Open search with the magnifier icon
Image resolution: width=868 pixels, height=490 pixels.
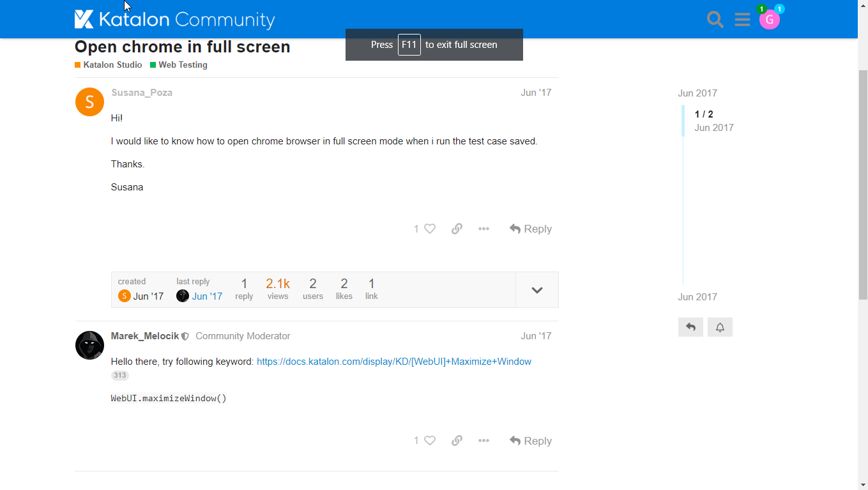point(715,20)
